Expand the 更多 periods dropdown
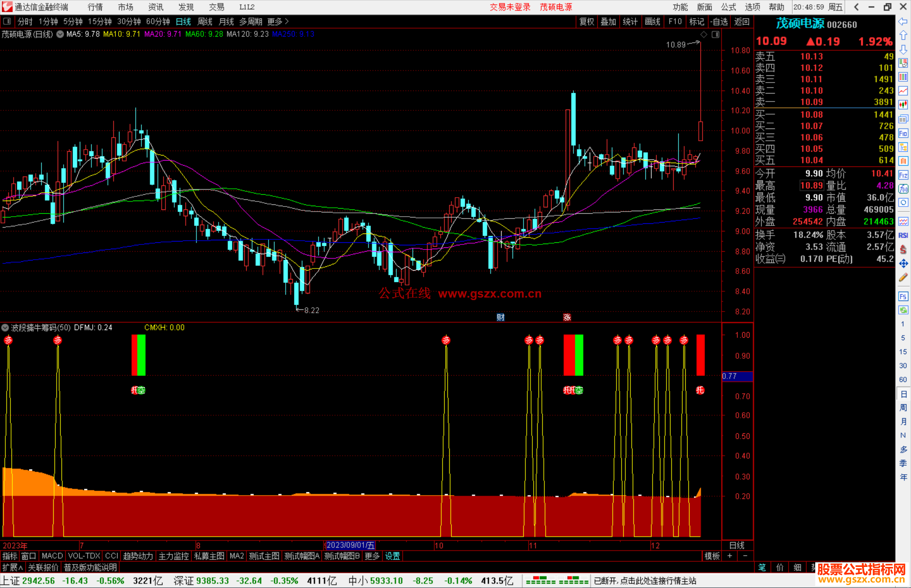Screen dimensions: 911x588 coord(278,21)
